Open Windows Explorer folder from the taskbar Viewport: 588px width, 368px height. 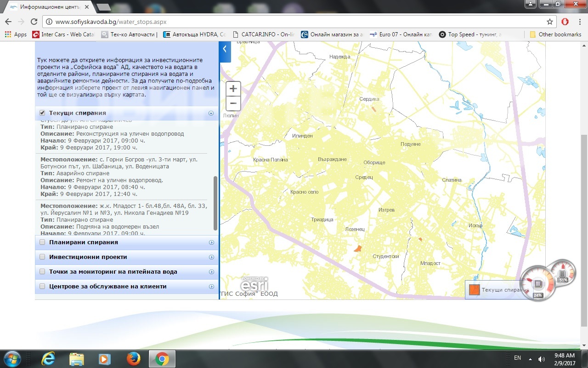pyautogui.click(x=77, y=359)
